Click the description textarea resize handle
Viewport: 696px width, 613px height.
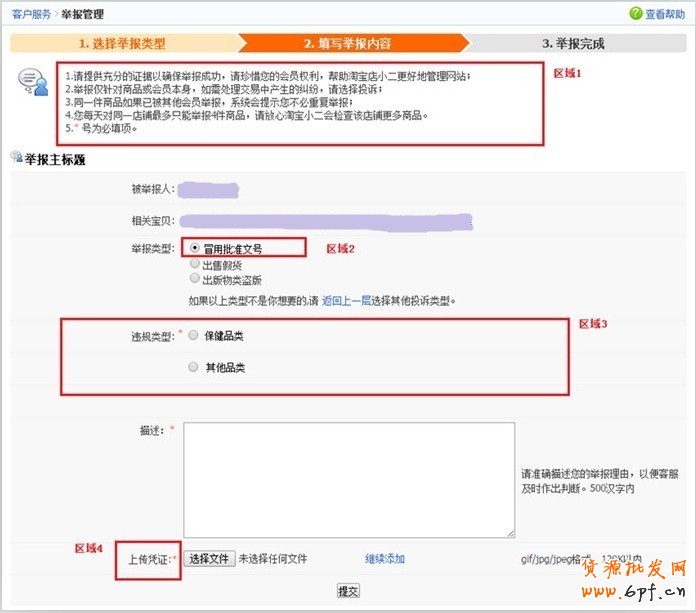coord(510,533)
